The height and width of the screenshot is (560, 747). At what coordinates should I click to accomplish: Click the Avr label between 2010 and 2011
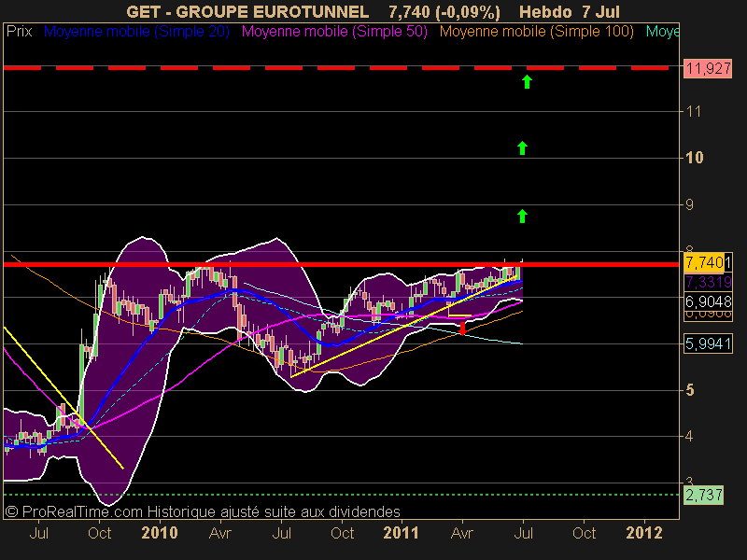pyautogui.click(x=220, y=532)
